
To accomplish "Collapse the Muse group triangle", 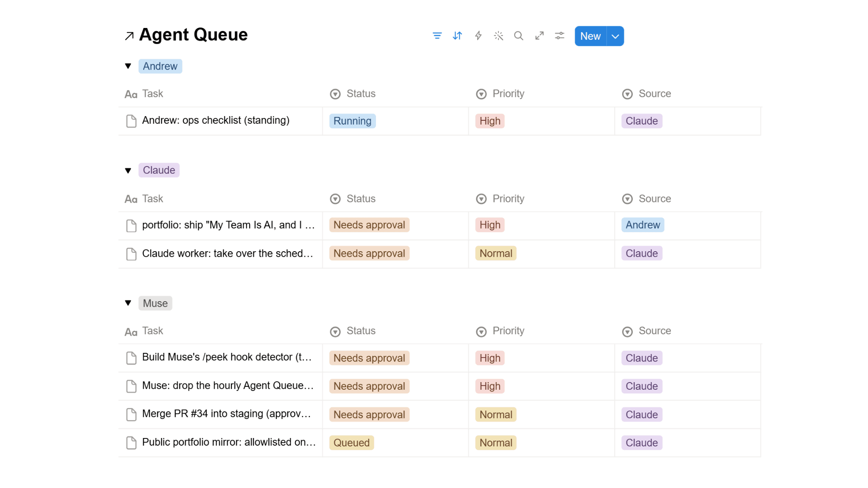I will [x=128, y=303].
